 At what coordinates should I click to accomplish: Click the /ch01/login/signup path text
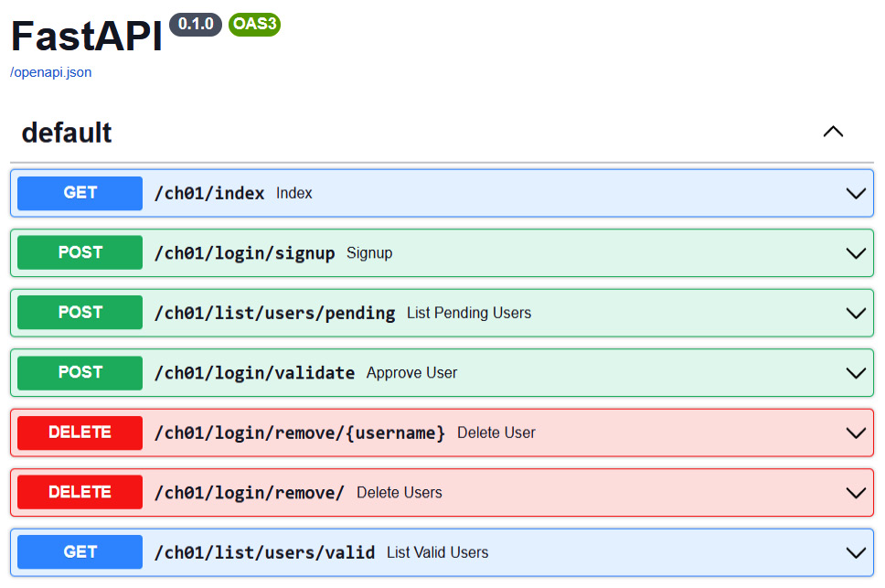(244, 253)
